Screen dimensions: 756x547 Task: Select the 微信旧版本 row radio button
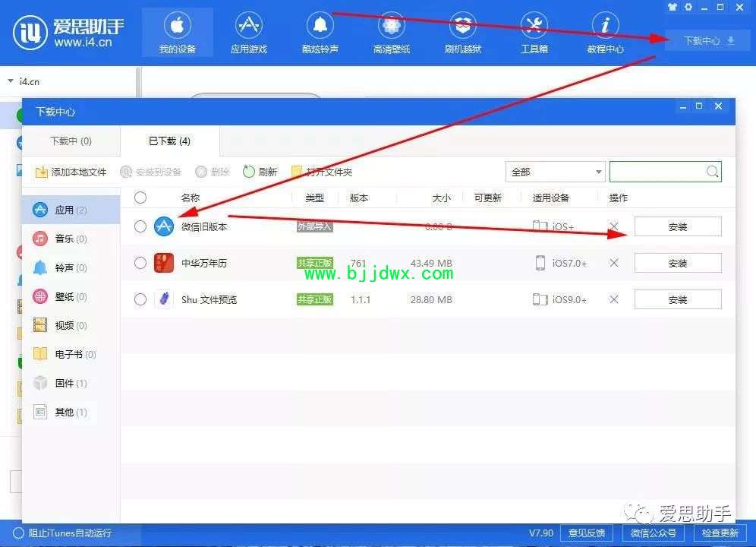point(140,226)
